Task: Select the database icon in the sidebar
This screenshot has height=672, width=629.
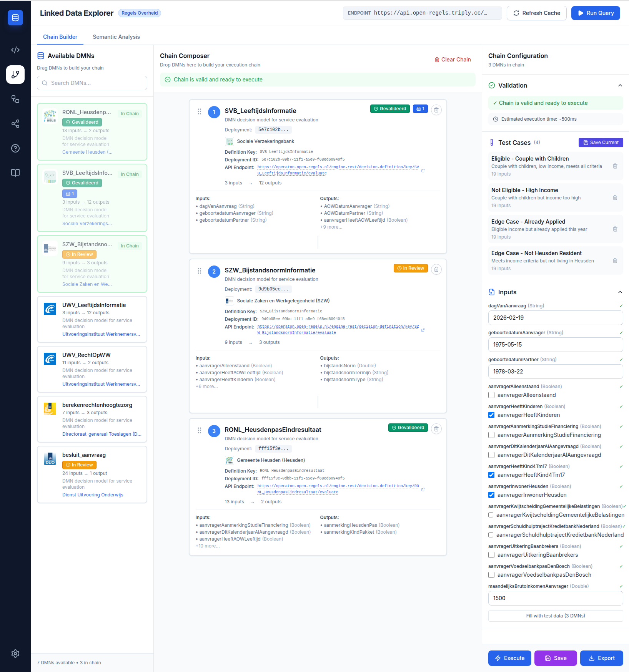Action: [15, 17]
